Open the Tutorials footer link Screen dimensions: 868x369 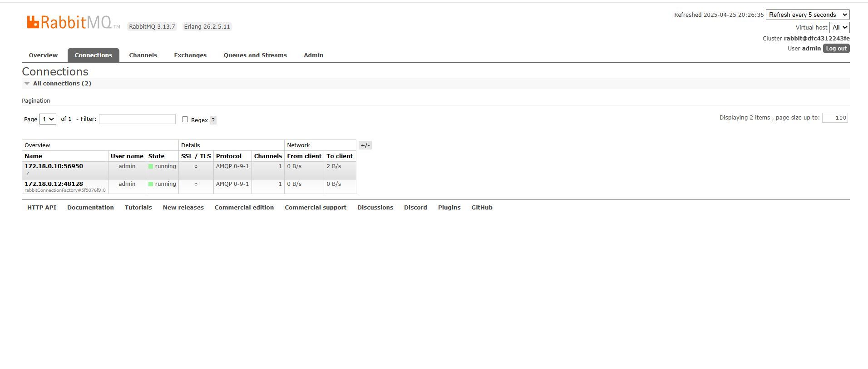(x=138, y=207)
